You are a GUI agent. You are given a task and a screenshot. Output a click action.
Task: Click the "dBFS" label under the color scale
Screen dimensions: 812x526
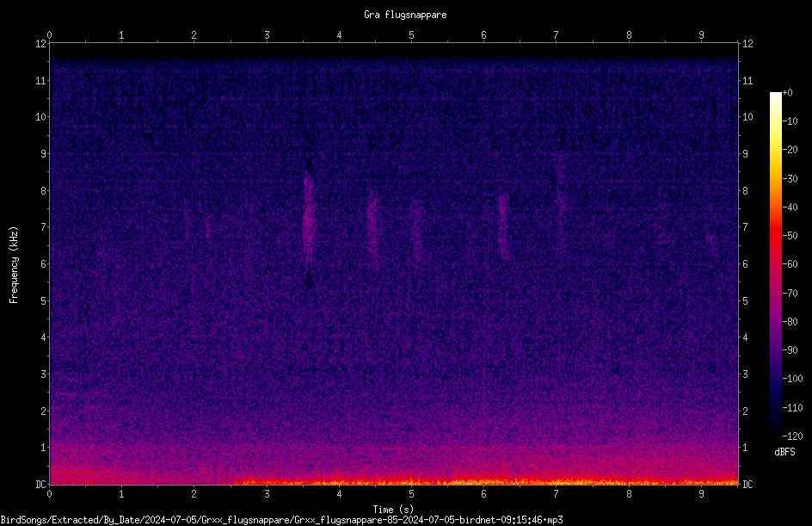(784, 452)
